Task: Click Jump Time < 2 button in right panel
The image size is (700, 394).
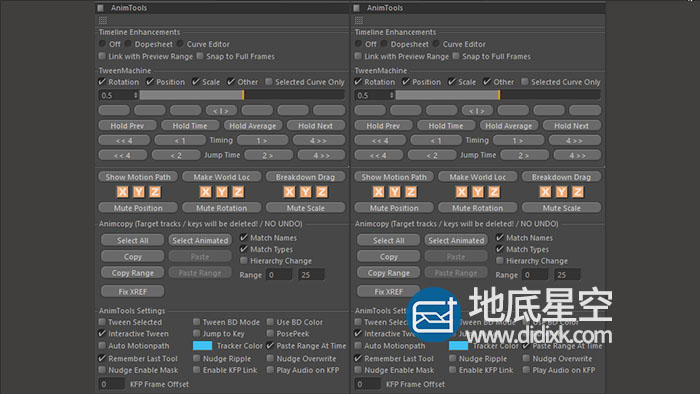Action: coord(432,155)
